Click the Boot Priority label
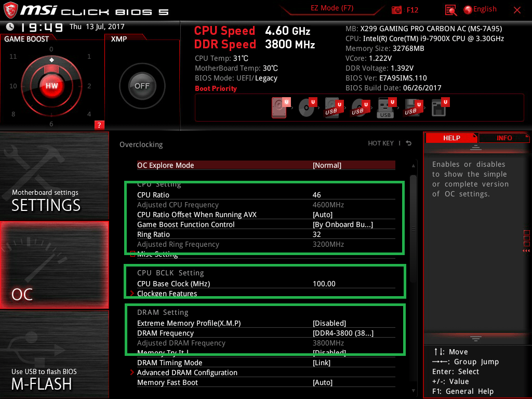The width and height of the screenshot is (532, 399). pos(216,88)
